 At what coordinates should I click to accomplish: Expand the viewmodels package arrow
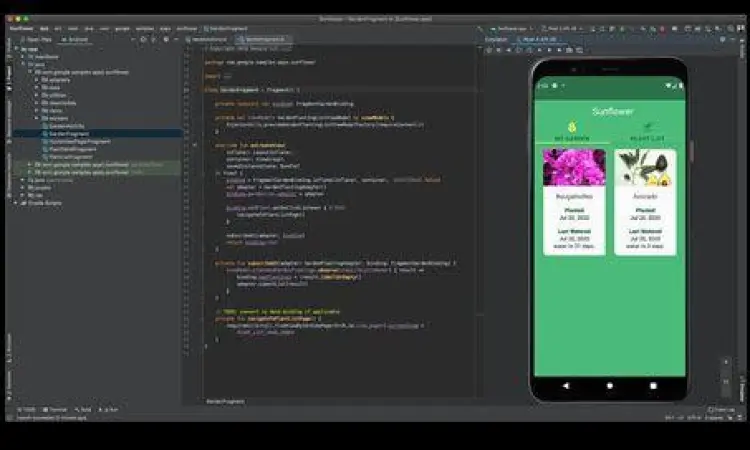pyautogui.click(x=37, y=103)
